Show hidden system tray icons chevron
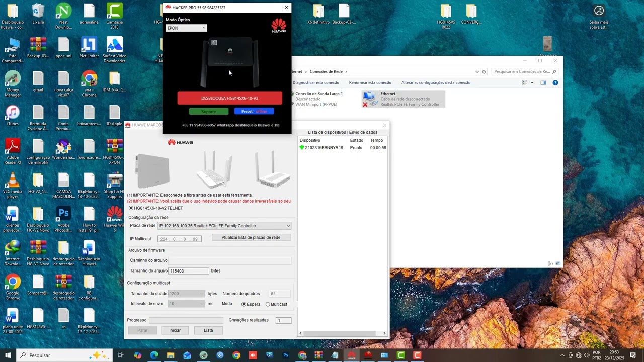 click(x=562, y=355)
